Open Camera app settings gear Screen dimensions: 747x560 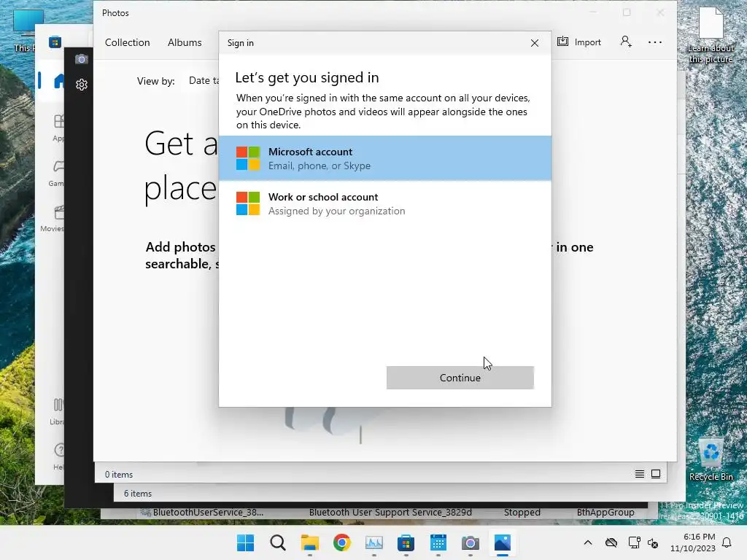pos(82,85)
